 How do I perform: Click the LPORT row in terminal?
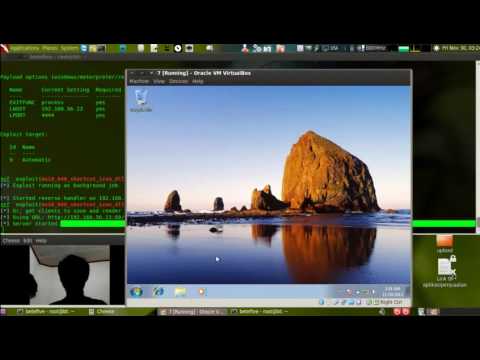[57, 115]
